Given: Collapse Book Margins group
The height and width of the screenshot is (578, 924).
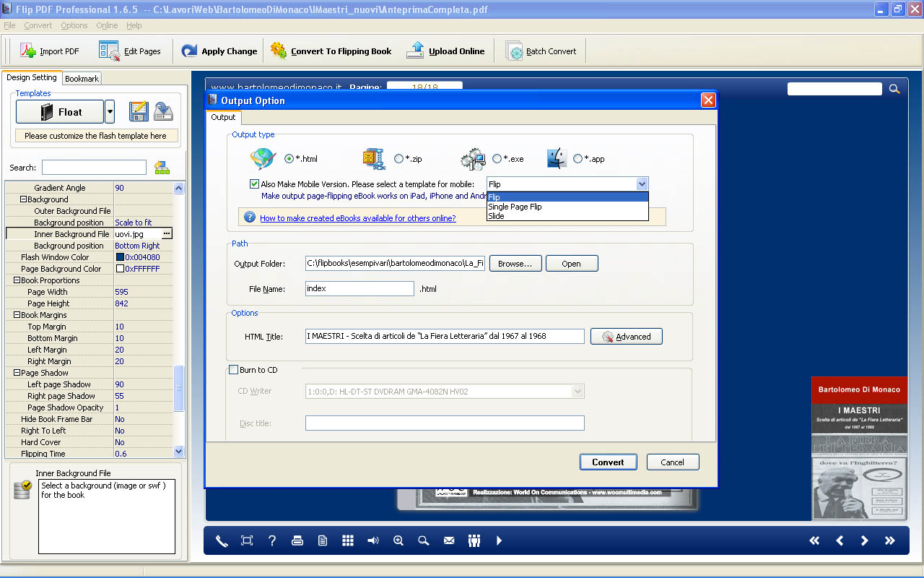Looking at the screenshot, I should click(17, 315).
